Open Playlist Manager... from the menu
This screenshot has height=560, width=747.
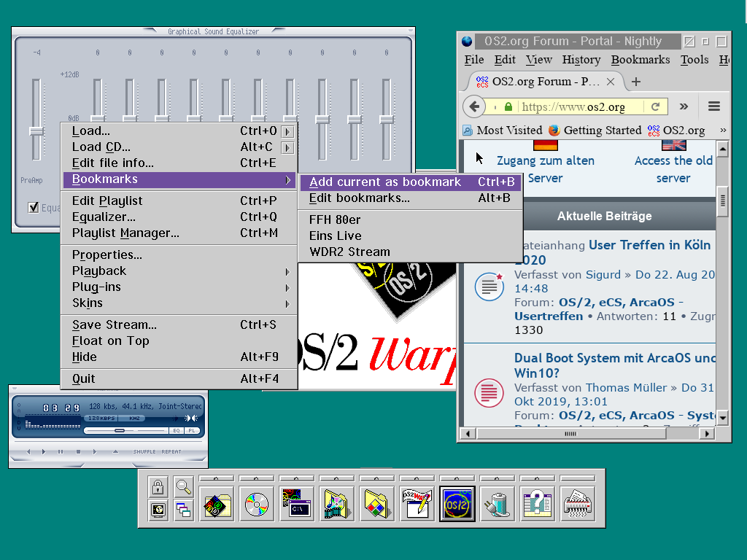click(x=179, y=233)
